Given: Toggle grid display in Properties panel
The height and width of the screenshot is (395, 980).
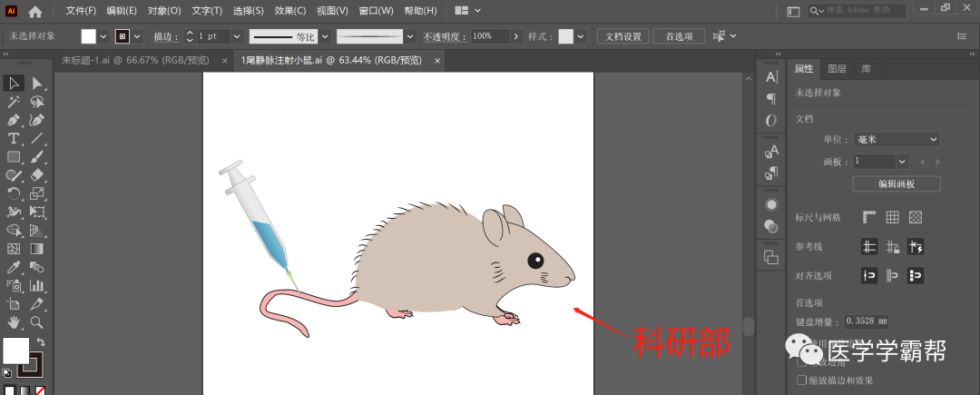Looking at the screenshot, I should [x=892, y=217].
